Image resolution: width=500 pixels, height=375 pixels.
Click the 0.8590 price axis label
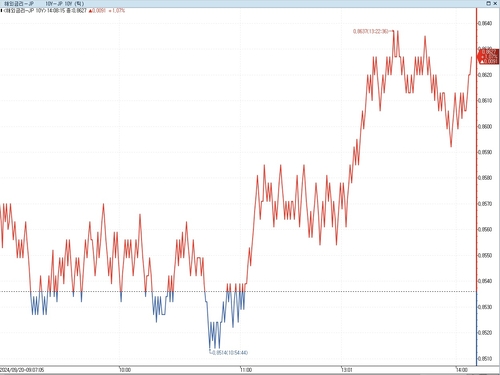tap(485, 152)
